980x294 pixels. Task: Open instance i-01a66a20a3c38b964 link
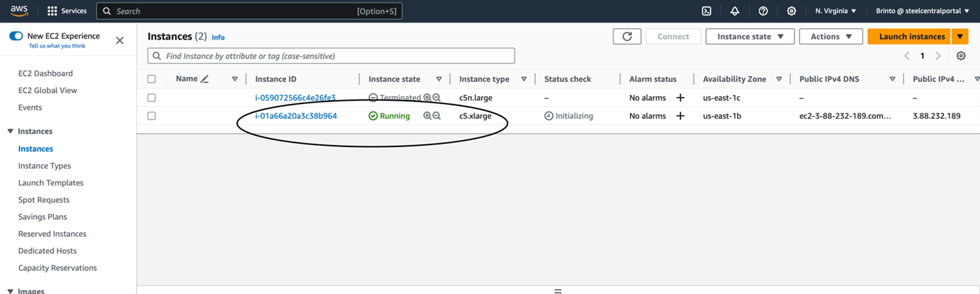[296, 116]
